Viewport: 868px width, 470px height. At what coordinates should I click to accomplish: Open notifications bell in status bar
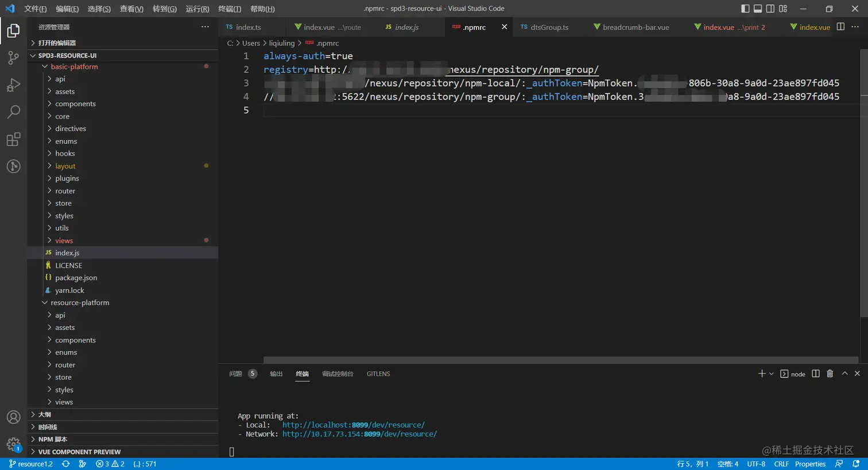coord(856,464)
